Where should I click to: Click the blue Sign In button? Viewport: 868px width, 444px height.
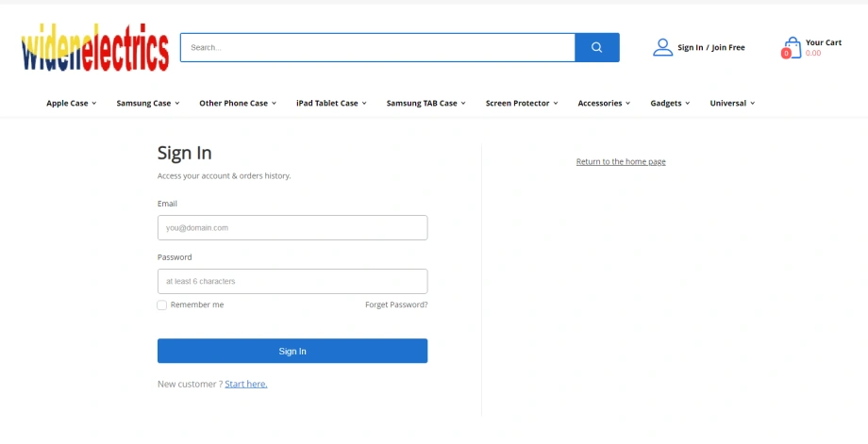click(292, 351)
